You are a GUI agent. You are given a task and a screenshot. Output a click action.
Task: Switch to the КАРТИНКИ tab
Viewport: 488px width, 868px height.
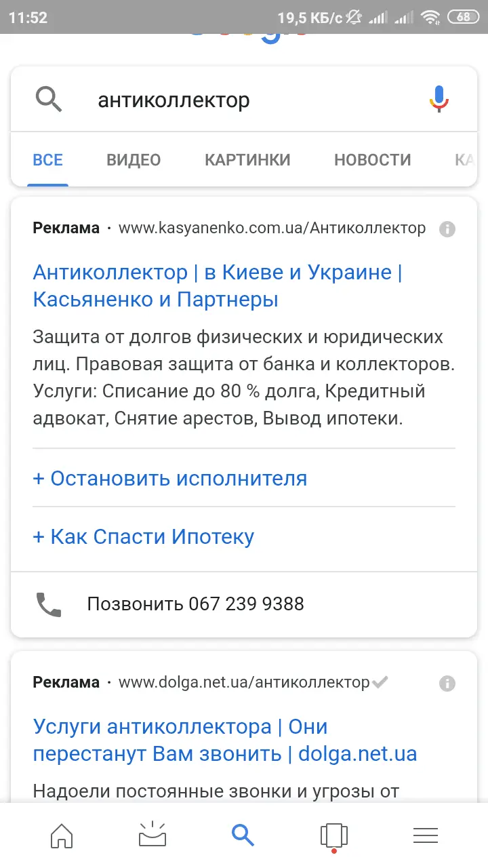(247, 160)
